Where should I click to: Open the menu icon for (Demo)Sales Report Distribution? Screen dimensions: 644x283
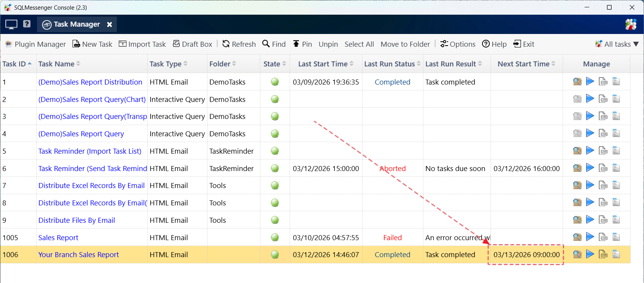(x=616, y=81)
